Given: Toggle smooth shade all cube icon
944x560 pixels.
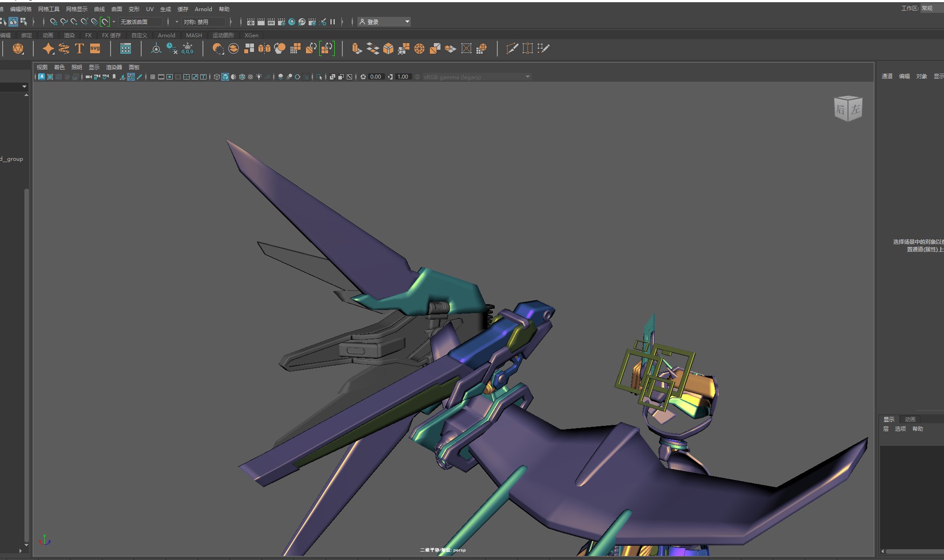Looking at the screenshot, I should 225,77.
